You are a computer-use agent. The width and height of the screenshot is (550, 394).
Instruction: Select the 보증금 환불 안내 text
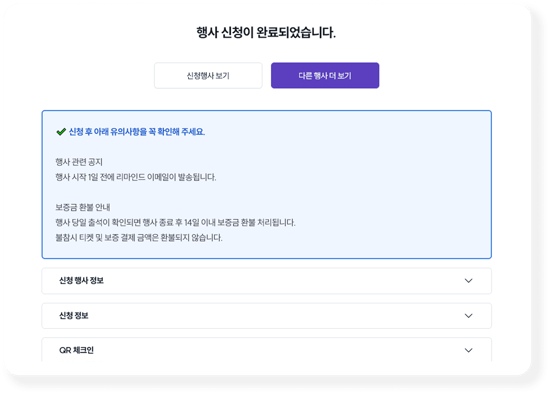[x=83, y=207]
